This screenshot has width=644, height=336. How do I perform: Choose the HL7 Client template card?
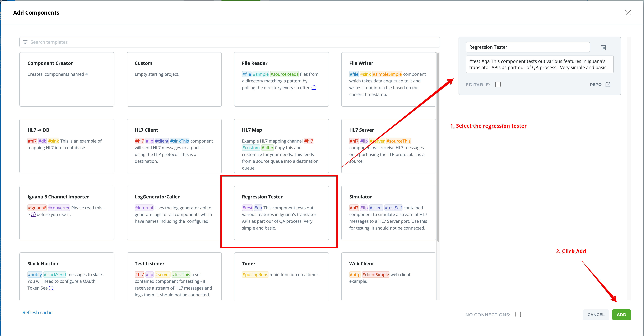174,146
